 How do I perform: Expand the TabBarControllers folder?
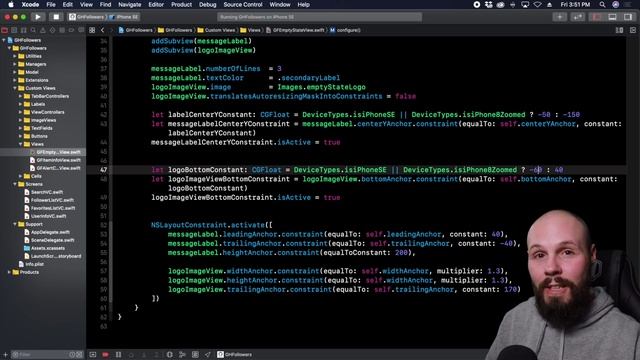[20, 96]
